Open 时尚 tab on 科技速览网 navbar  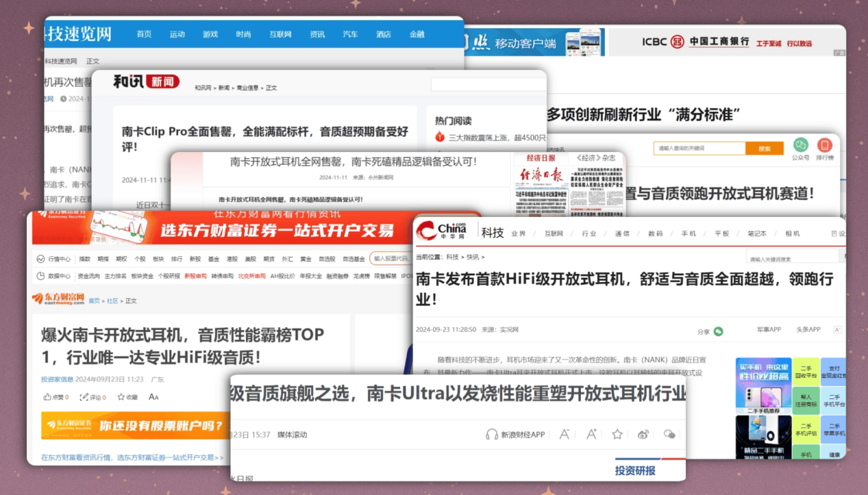pyautogui.click(x=243, y=34)
